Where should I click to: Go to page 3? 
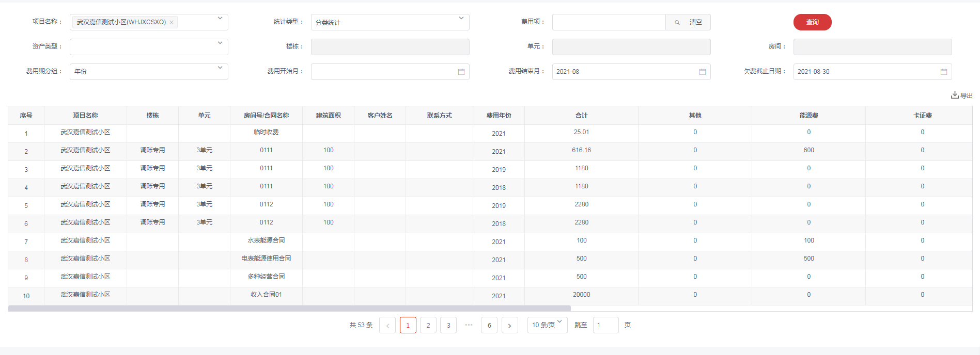pyautogui.click(x=448, y=325)
